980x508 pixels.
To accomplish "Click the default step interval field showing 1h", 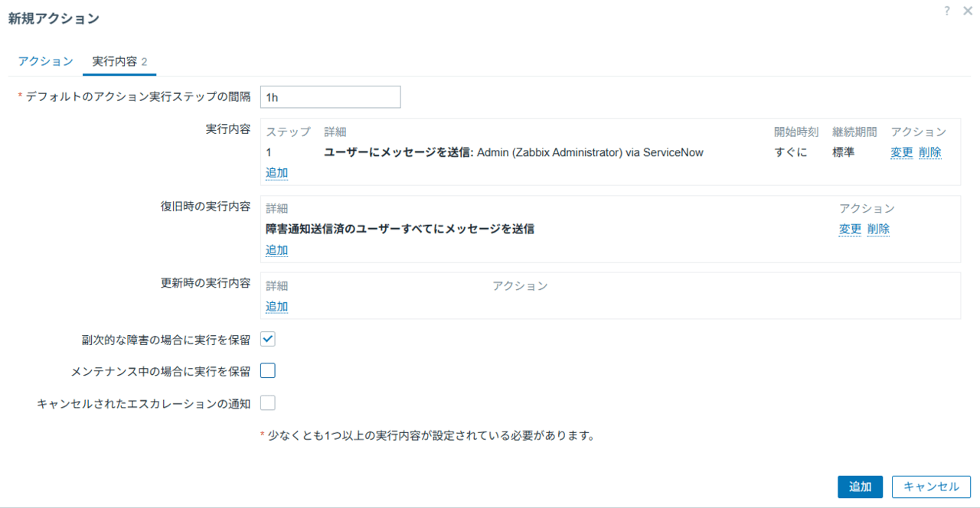I will [330, 97].
